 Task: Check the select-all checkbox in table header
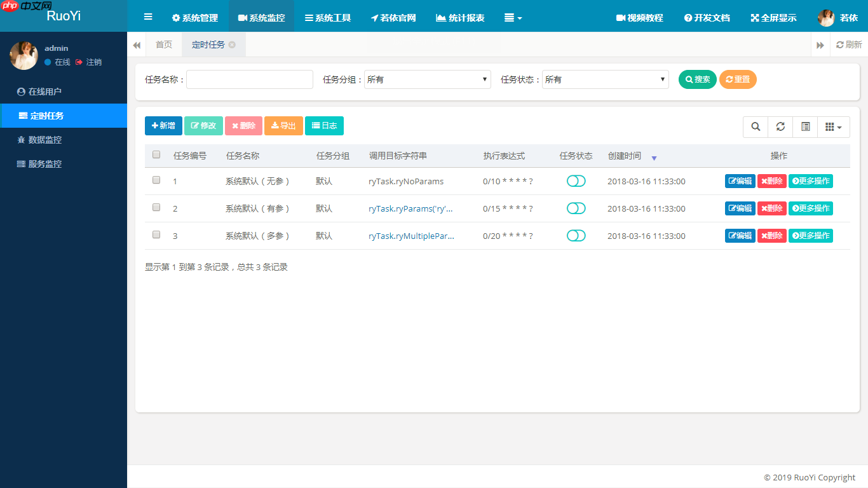156,154
